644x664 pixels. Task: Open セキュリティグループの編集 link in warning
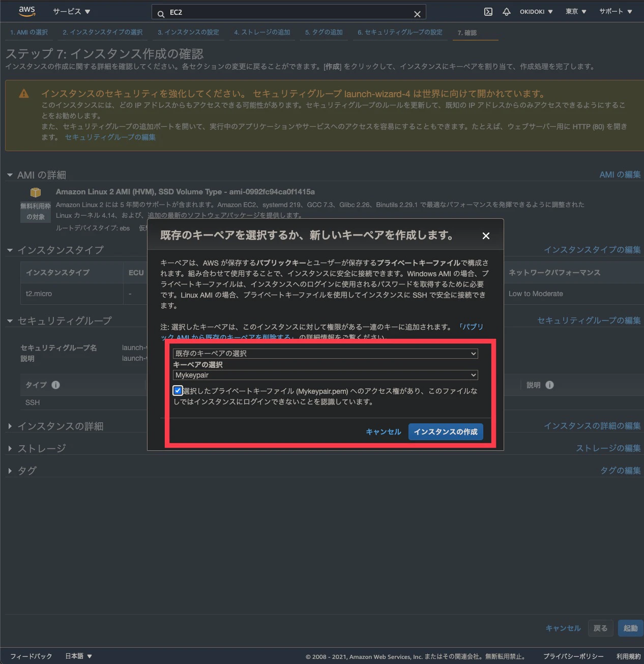click(110, 137)
